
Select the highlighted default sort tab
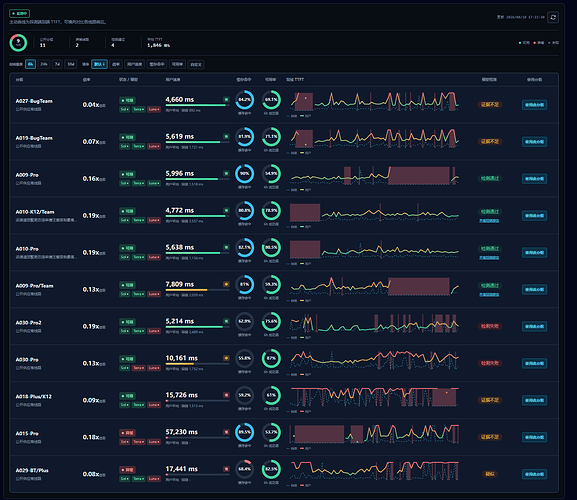(x=99, y=64)
